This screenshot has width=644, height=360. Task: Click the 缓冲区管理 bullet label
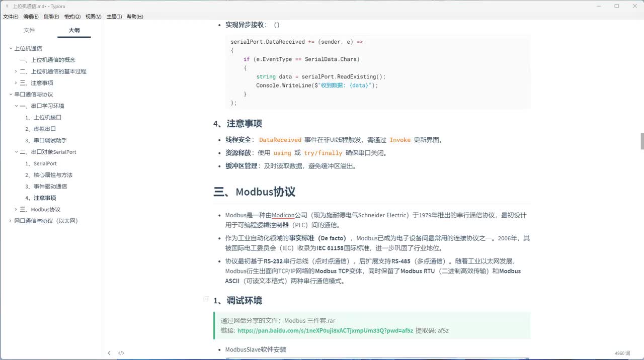click(242, 166)
